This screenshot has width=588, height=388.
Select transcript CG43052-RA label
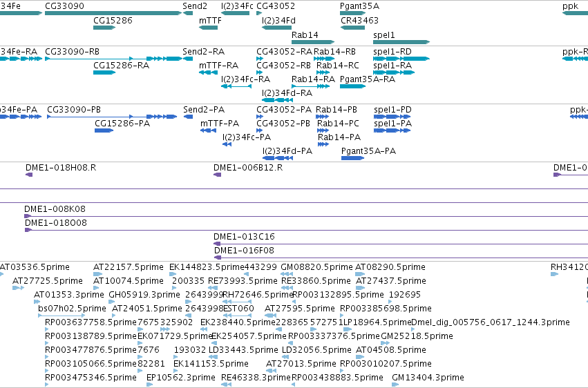(x=284, y=51)
